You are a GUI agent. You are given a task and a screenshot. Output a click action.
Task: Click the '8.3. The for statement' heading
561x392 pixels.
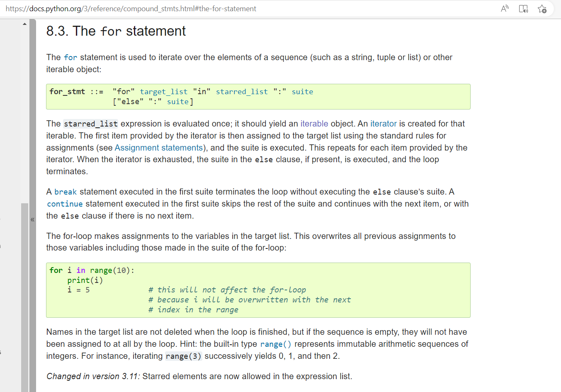coord(116,31)
